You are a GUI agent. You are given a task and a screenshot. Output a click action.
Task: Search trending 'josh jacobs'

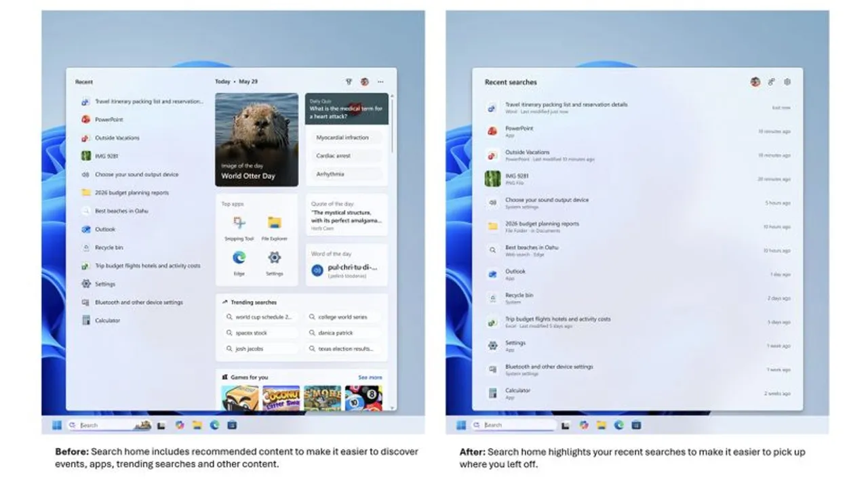pos(260,349)
